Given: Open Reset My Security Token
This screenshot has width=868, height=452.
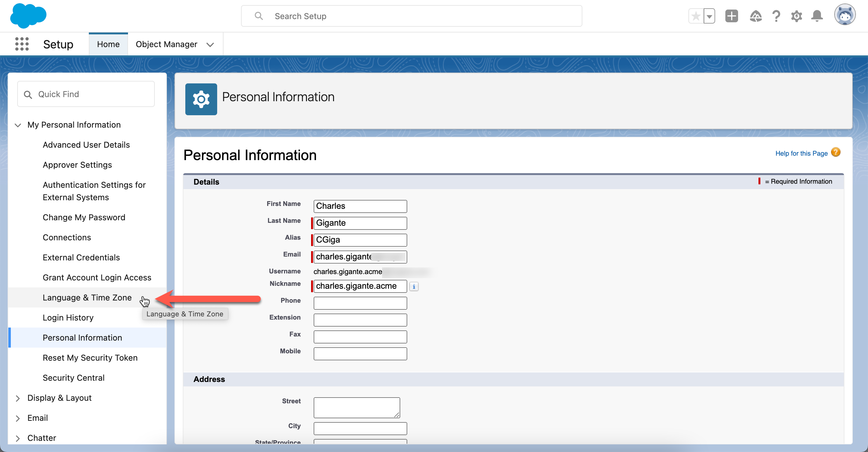Looking at the screenshot, I should pyautogui.click(x=90, y=358).
